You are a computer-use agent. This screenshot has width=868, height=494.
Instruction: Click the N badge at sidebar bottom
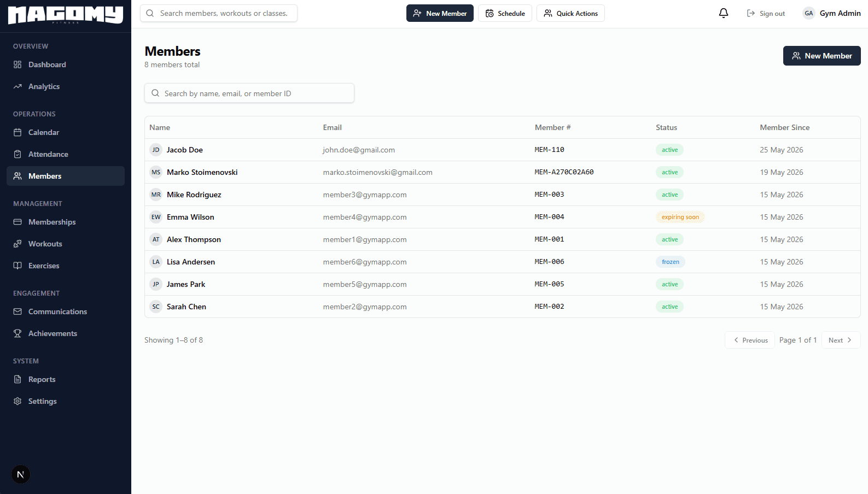(x=21, y=474)
